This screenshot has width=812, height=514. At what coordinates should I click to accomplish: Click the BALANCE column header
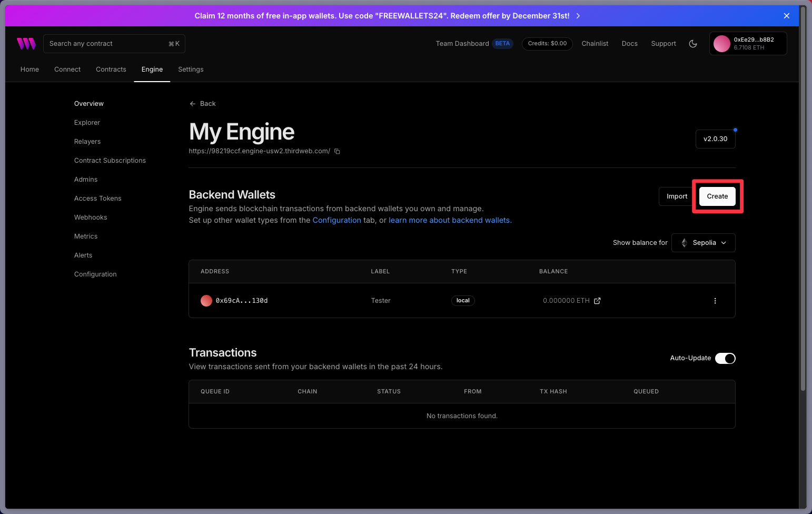[x=553, y=272]
